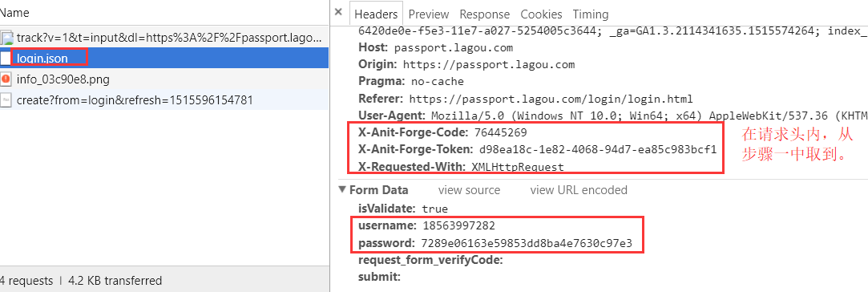Click the password hash value
Screen dimensions: 868x292
tap(526, 243)
